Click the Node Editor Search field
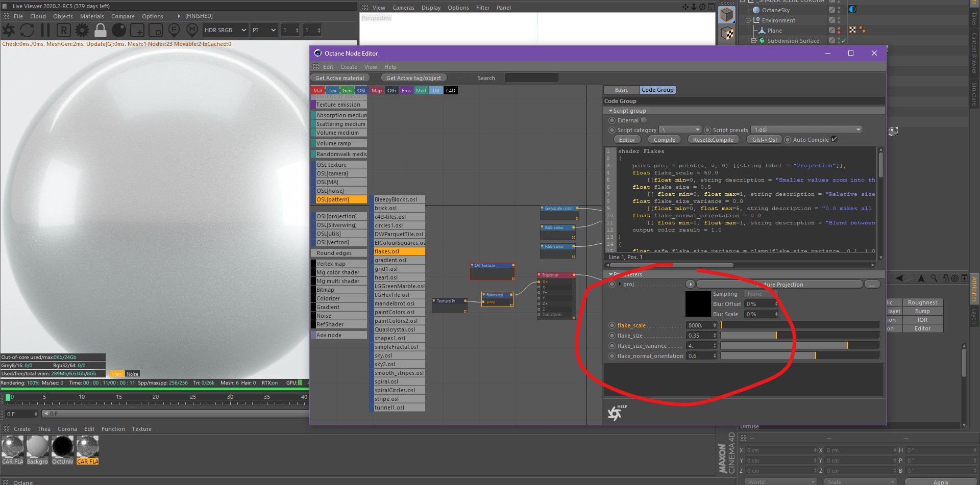 531,78
